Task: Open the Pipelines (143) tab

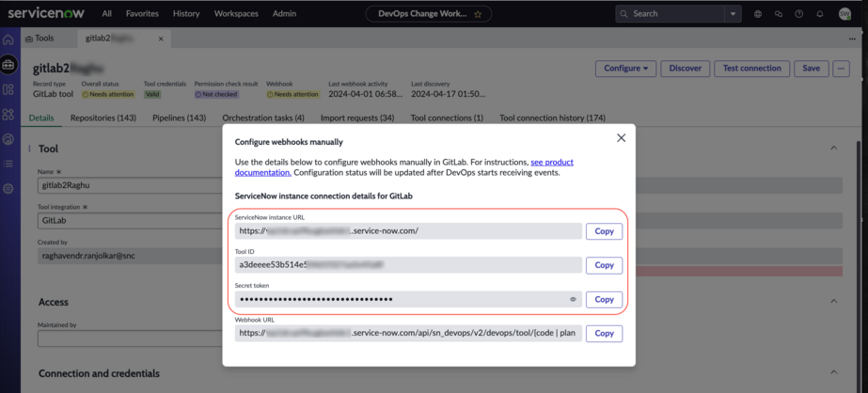Action: (x=180, y=118)
